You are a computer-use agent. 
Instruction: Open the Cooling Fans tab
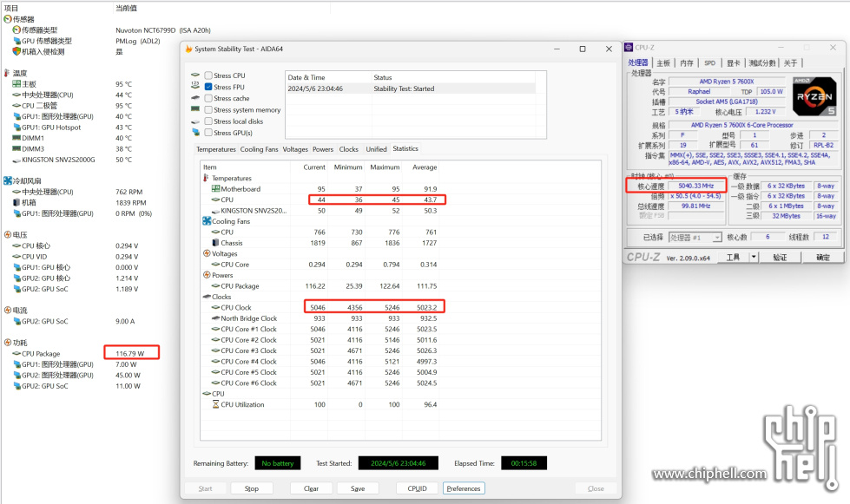(x=259, y=149)
